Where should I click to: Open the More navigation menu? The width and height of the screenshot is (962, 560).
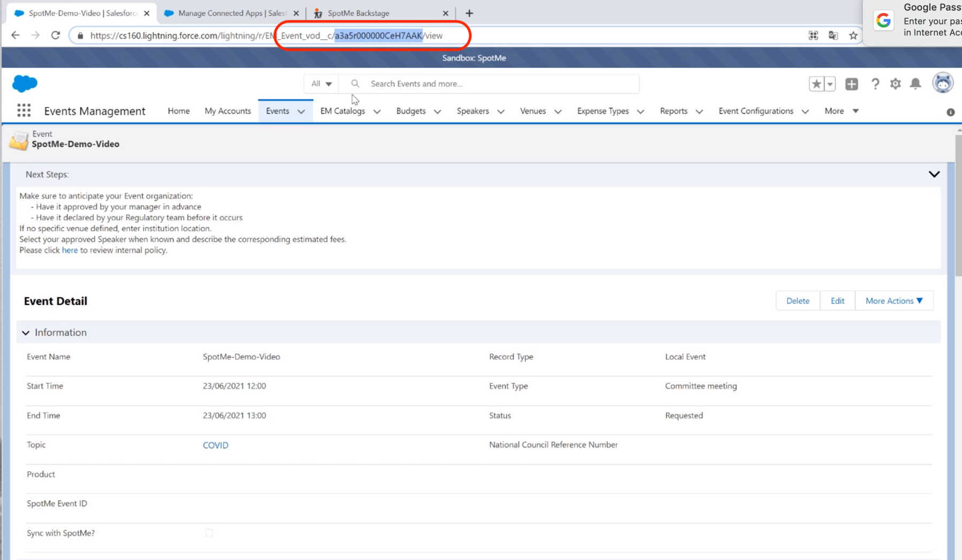841,111
